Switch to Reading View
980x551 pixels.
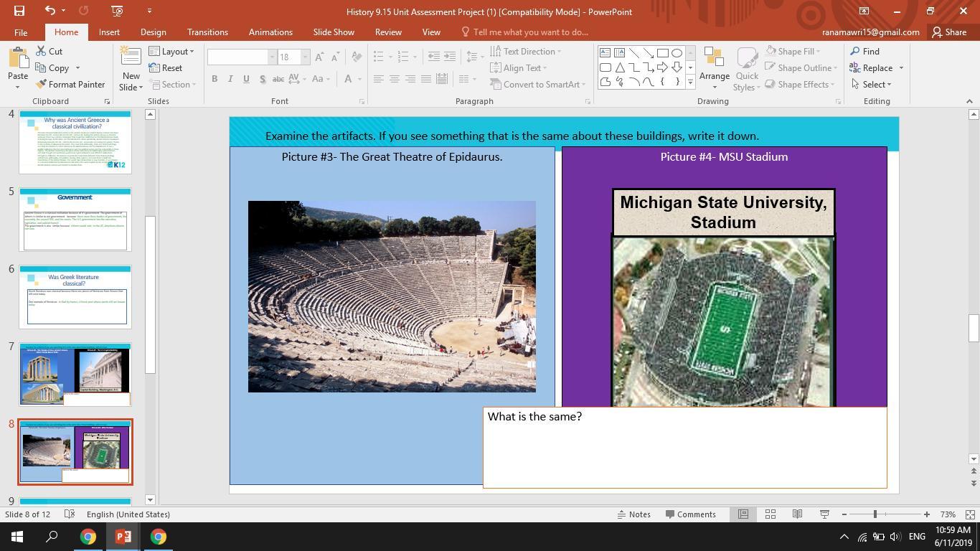click(797, 514)
